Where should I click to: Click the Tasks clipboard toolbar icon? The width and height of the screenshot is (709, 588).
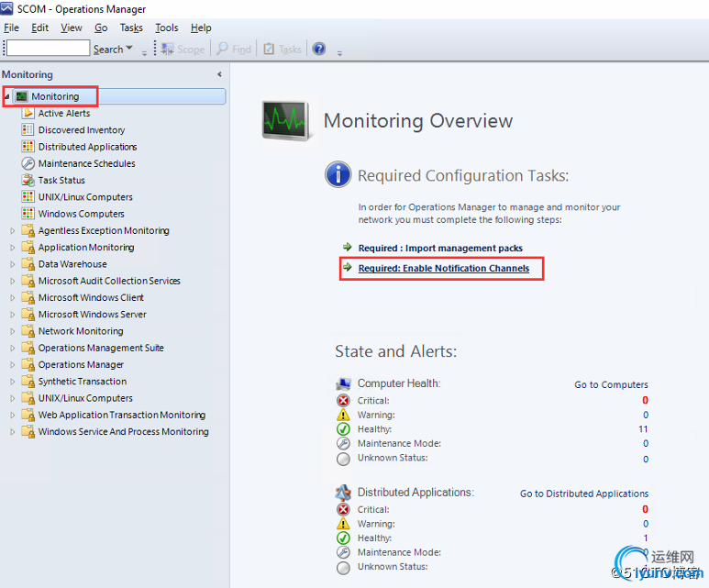269,49
